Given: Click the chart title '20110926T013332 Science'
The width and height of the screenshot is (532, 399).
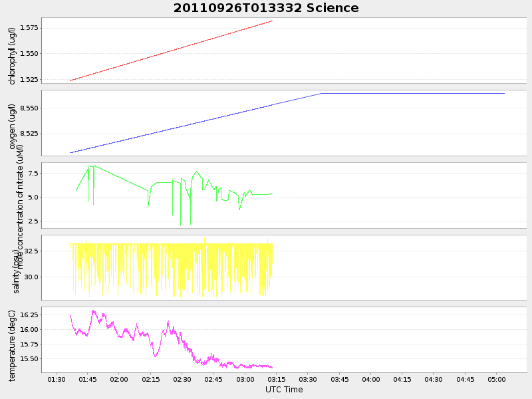Looking at the screenshot, I should pos(266,8).
